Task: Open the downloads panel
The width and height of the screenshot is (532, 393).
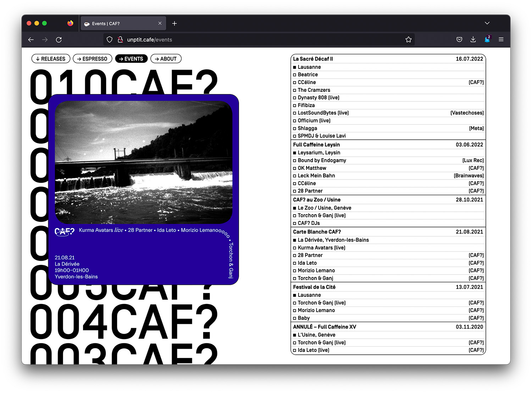Action: [473, 40]
